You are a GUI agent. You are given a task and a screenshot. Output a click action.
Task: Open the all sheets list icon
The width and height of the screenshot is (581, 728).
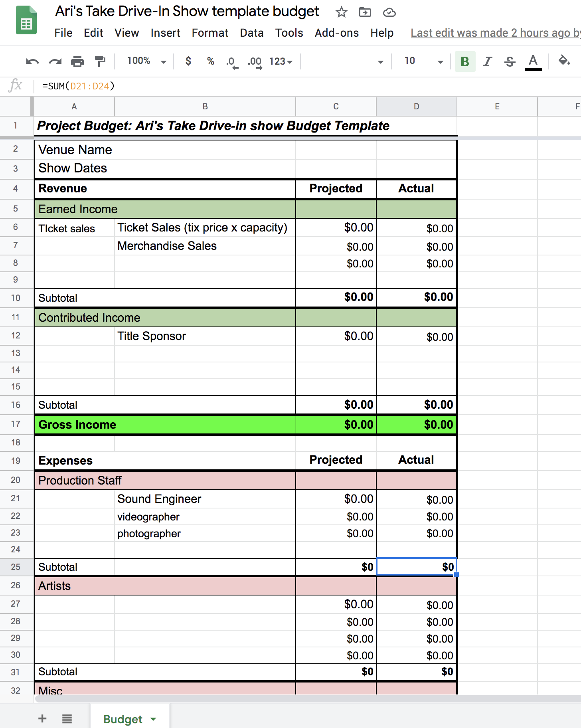[67, 719]
